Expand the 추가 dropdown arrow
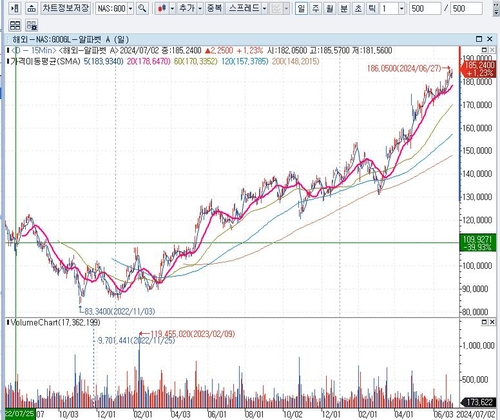This screenshot has height=420, width=500. tap(200, 9)
